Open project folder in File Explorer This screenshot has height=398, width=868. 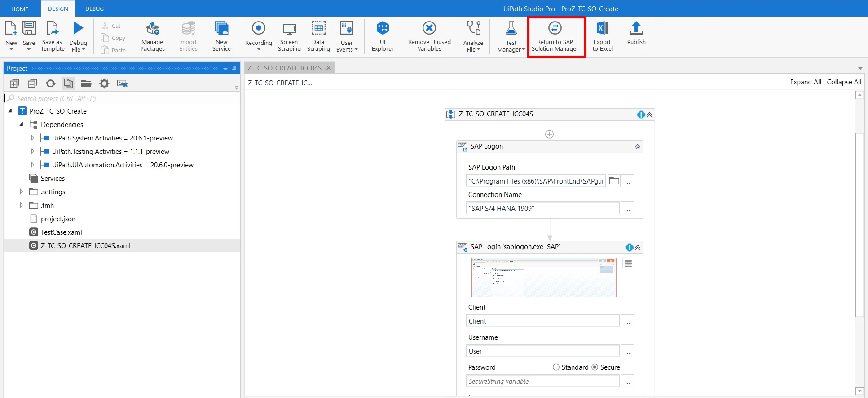[86, 83]
